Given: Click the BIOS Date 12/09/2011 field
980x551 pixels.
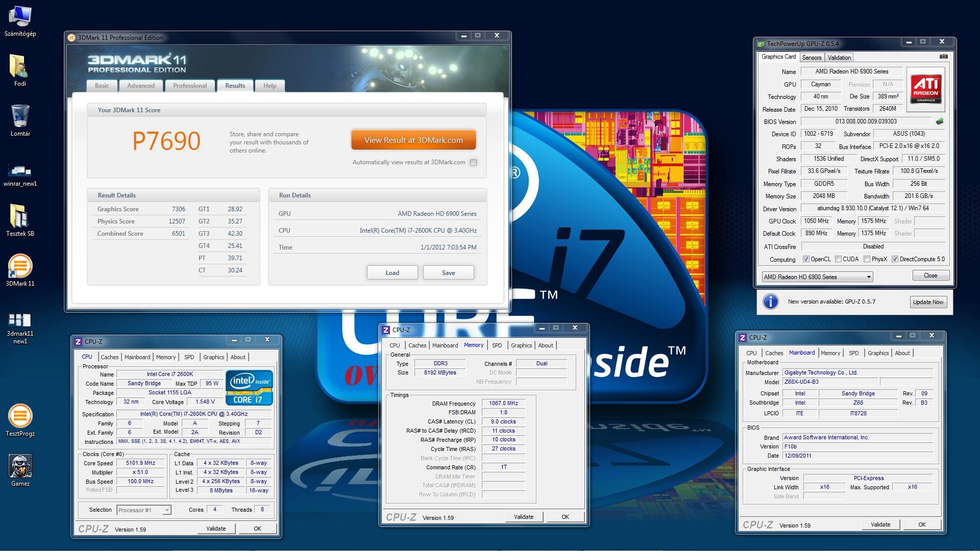Looking at the screenshot, I should tap(858, 456).
